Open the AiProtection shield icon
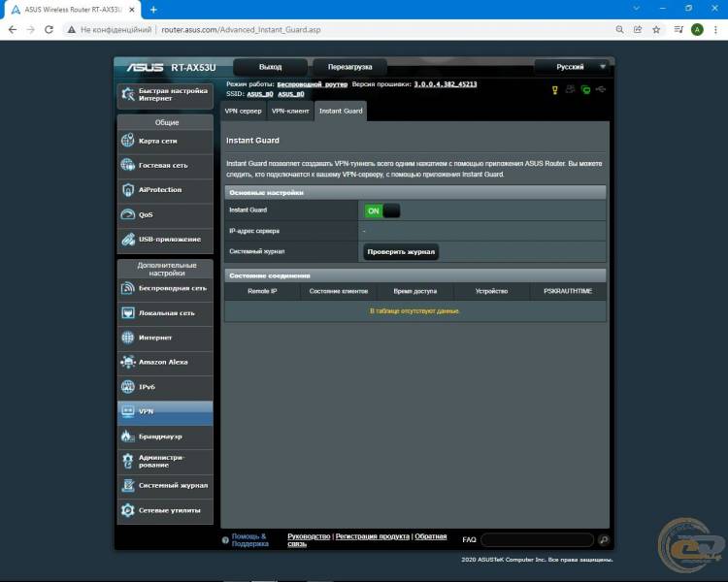 [128, 190]
